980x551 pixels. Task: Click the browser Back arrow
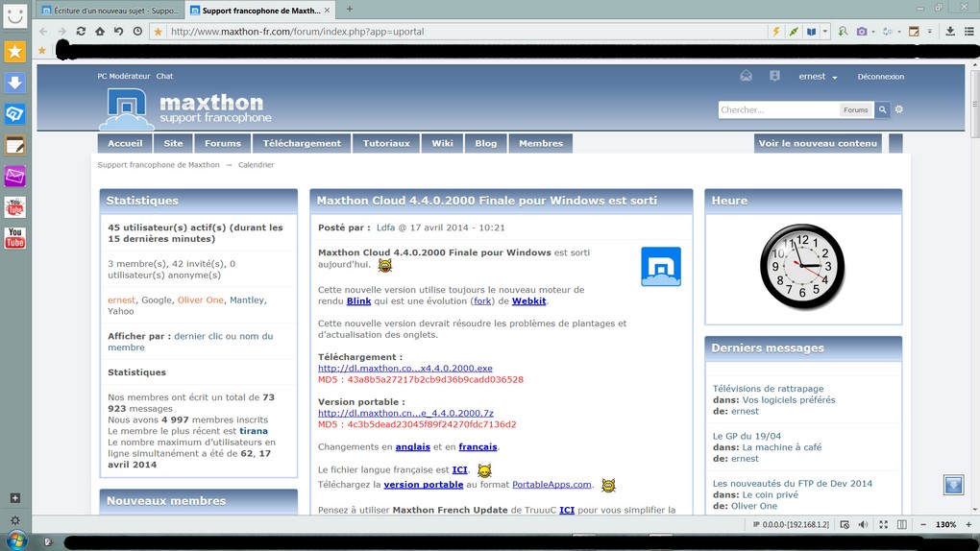click(43, 32)
